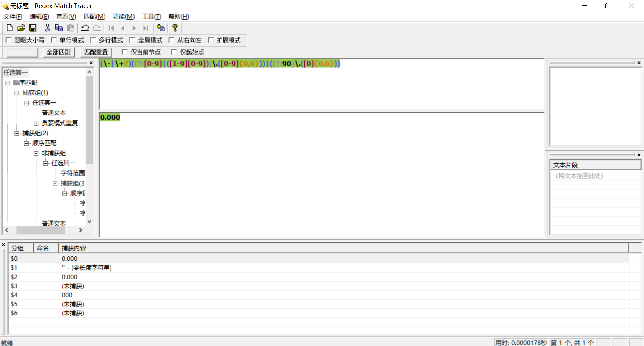644x346 pixels.
Task: Select root 任选其一 tree item
Action: pyautogui.click(x=15, y=72)
